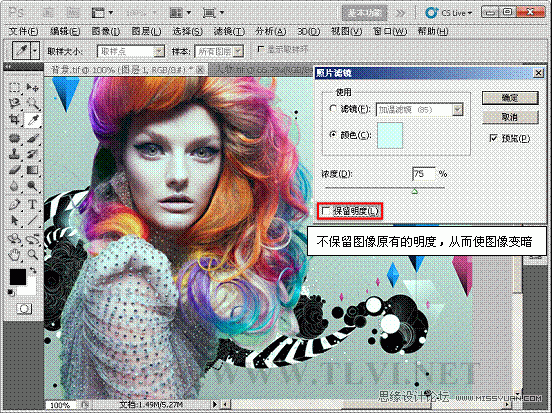
Task: Close the 照片滤镜 dialog
Action: point(538,73)
